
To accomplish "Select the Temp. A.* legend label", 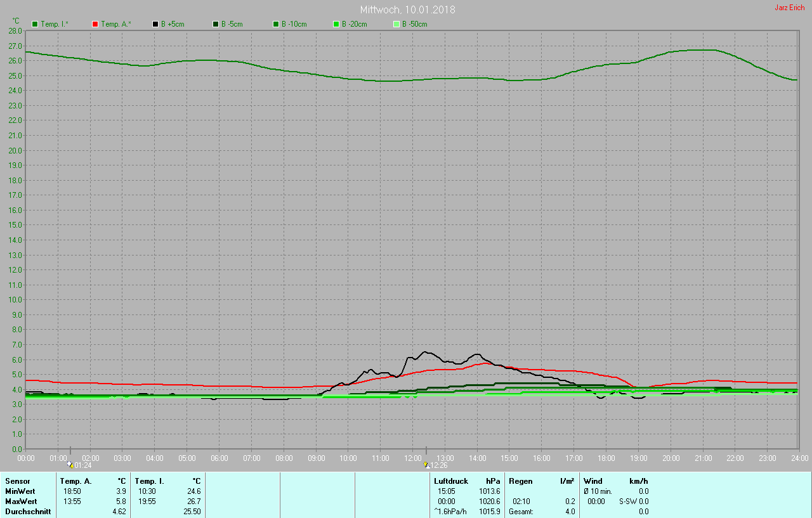I will (115, 24).
